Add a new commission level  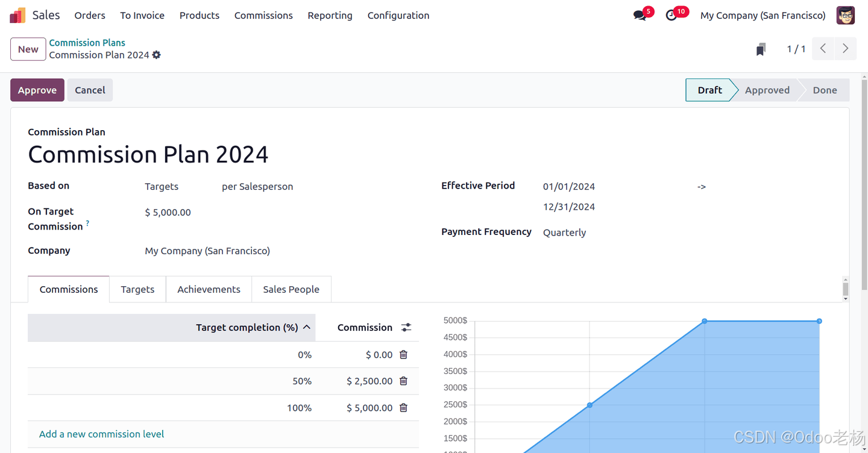[102, 434]
